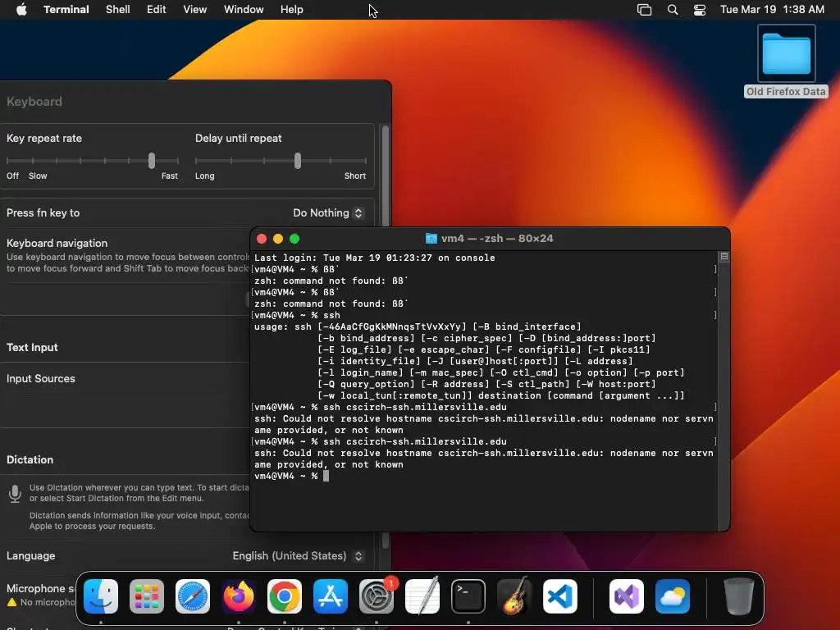Open the 'Press fn key to' Do Nothing dropdown

pos(328,212)
